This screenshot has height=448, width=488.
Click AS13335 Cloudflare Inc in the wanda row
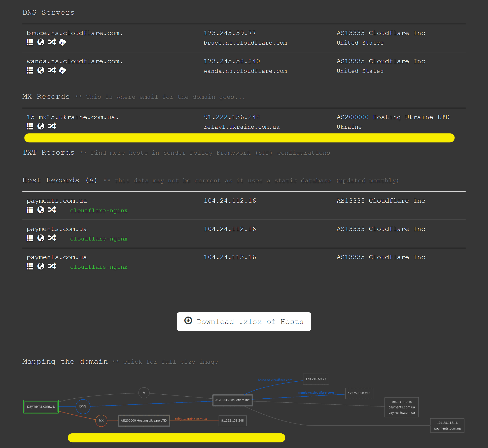(x=381, y=61)
